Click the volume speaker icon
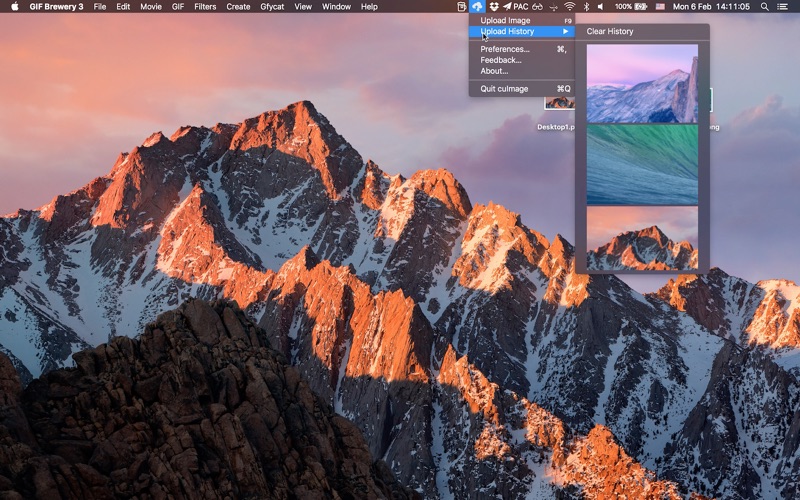The image size is (800, 500). pyautogui.click(x=601, y=7)
